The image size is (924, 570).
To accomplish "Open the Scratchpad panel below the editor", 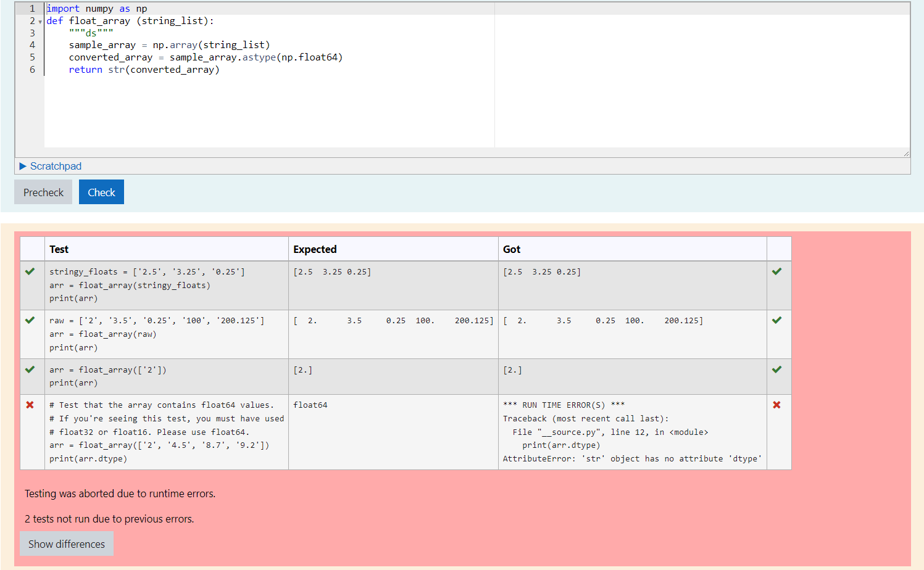I will pos(56,166).
